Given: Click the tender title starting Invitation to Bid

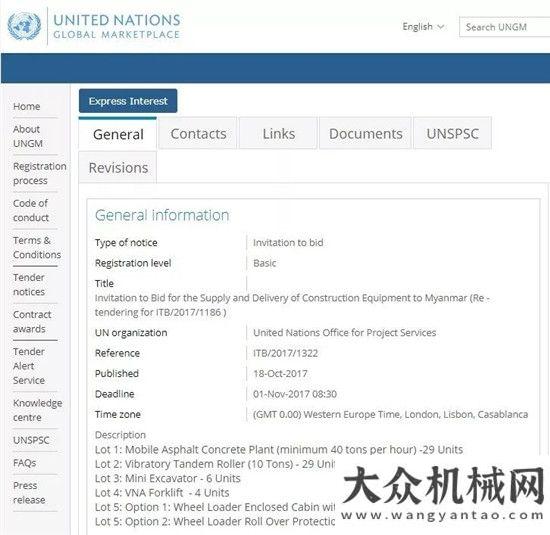Looking at the screenshot, I should pos(292,305).
